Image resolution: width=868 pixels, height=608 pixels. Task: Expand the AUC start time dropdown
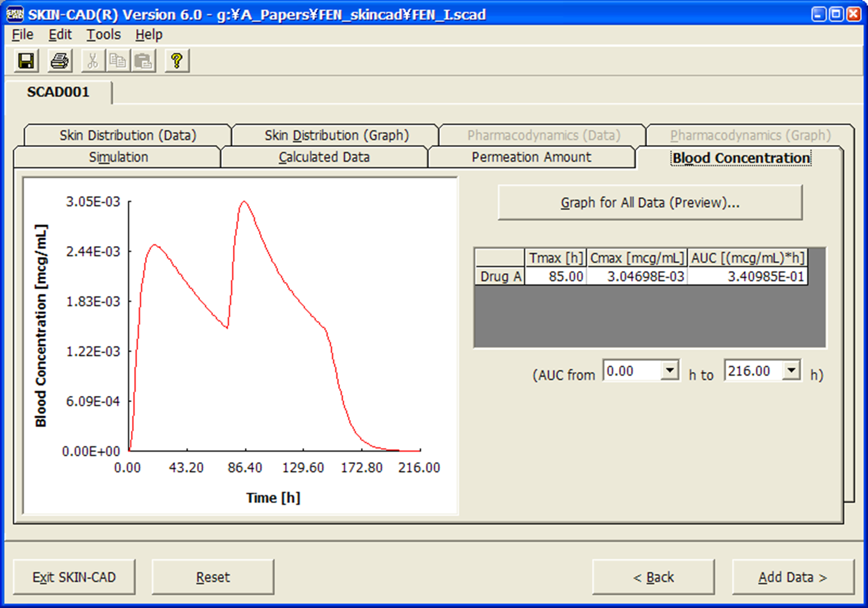[x=669, y=371]
